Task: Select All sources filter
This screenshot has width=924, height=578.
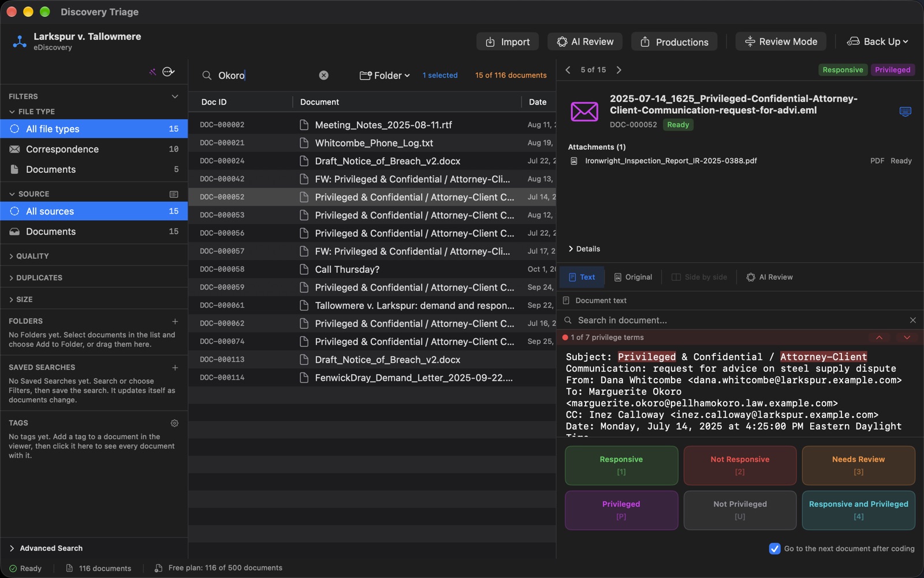Action: click(94, 212)
